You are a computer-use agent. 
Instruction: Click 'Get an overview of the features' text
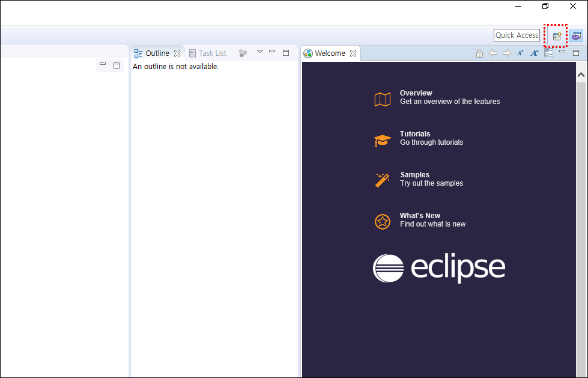point(450,102)
